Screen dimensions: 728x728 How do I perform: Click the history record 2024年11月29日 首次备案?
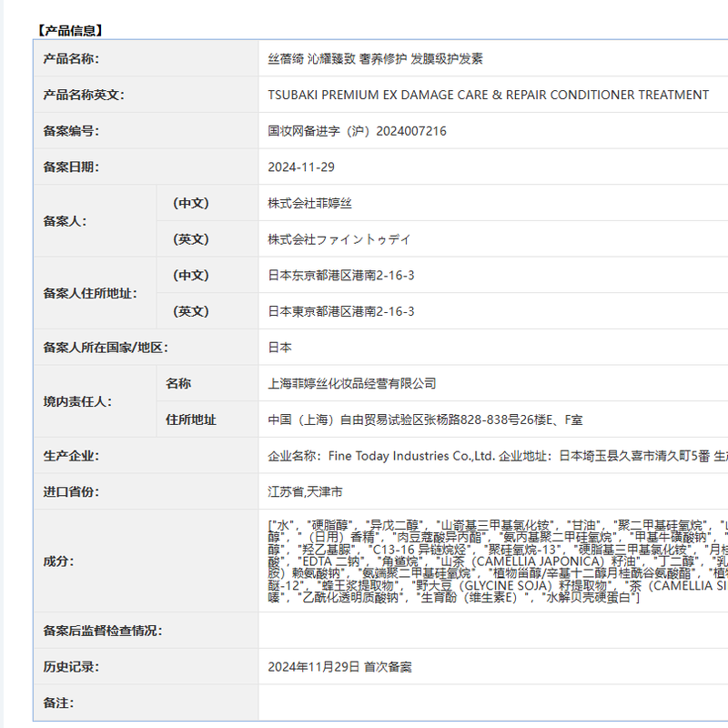tap(339, 667)
